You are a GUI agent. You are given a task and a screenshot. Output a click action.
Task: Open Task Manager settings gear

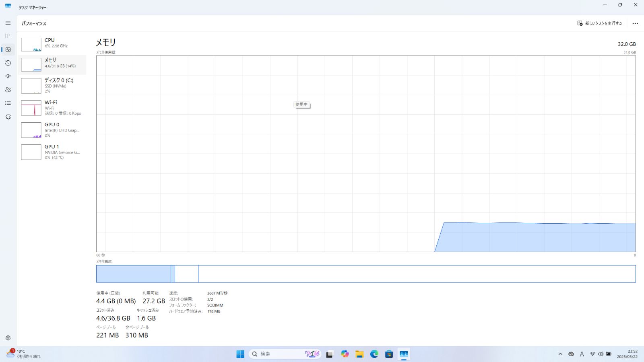click(8, 337)
